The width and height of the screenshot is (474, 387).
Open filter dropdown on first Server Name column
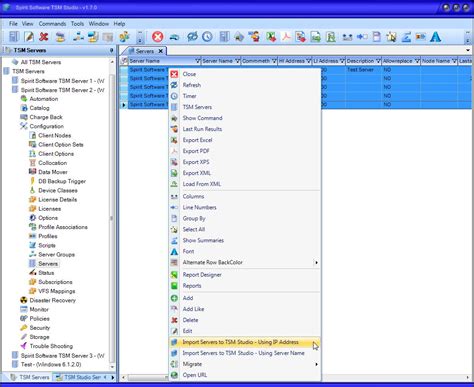[x=197, y=61]
